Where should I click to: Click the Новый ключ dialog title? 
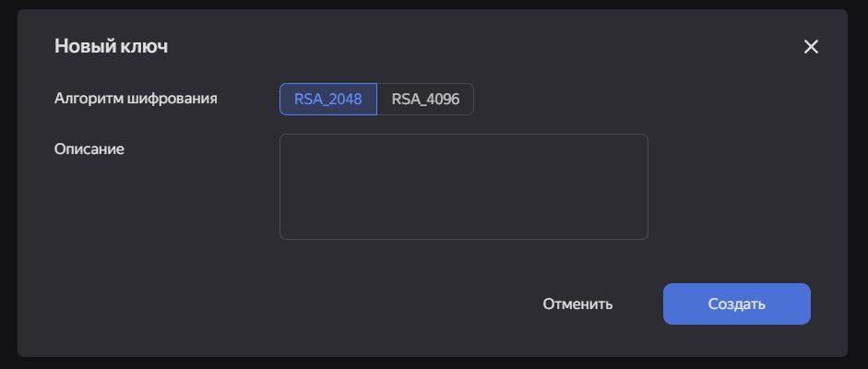click(x=111, y=46)
